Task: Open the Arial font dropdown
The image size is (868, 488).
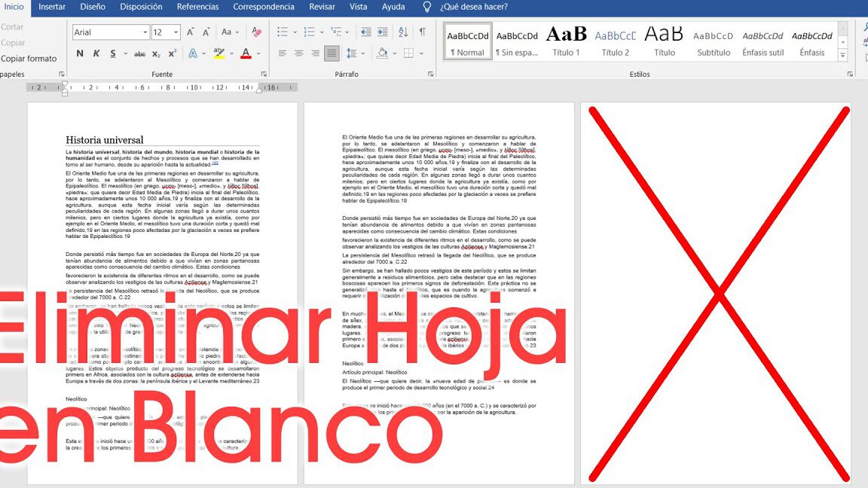Action: click(x=145, y=32)
